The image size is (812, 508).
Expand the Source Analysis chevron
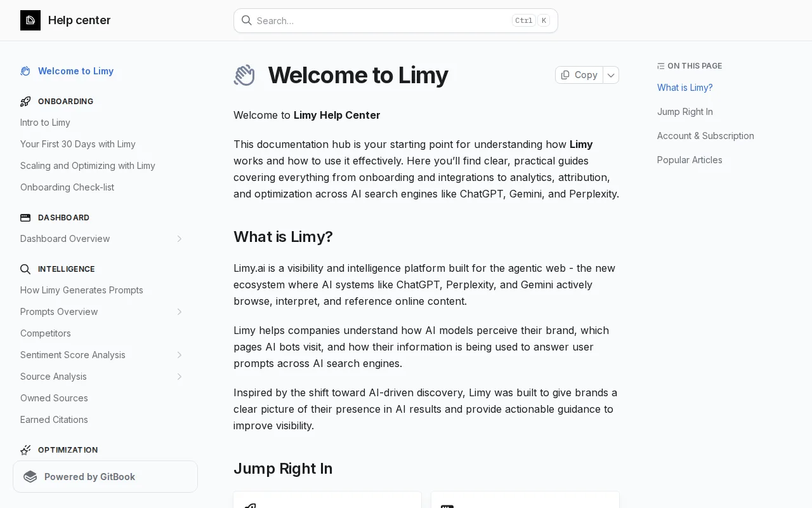tap(180, 377)
